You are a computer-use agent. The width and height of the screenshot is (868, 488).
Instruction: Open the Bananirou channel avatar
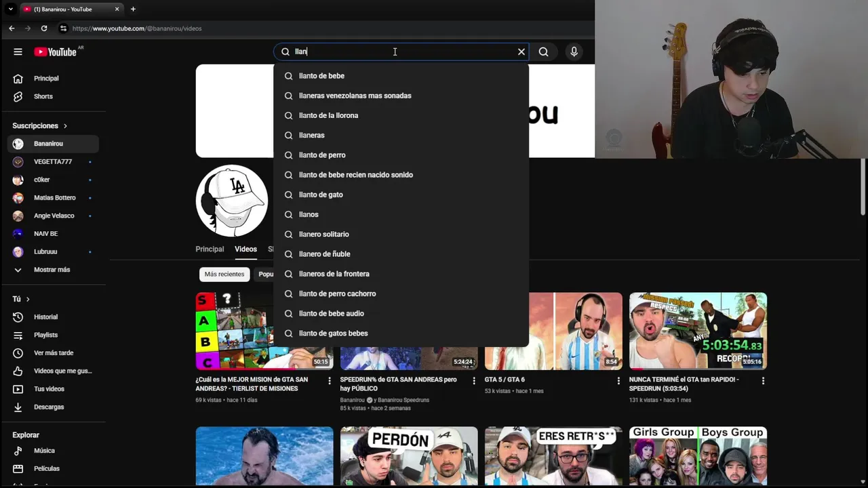click(232, 201)
